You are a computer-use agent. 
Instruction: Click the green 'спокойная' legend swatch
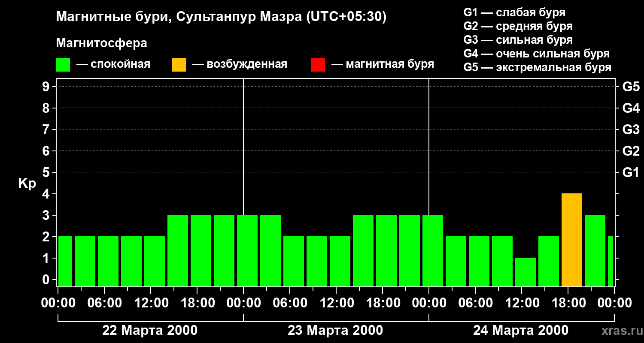[63, 65]
